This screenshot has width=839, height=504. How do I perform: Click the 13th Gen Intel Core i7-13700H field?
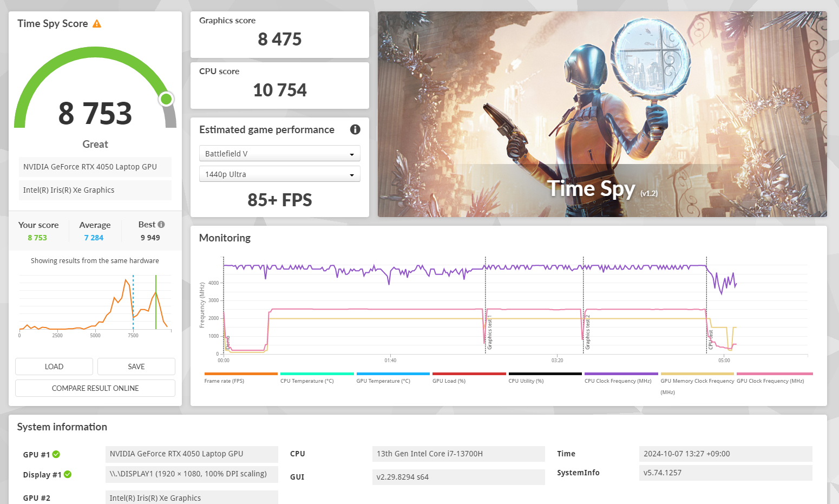tap(458, 454)
